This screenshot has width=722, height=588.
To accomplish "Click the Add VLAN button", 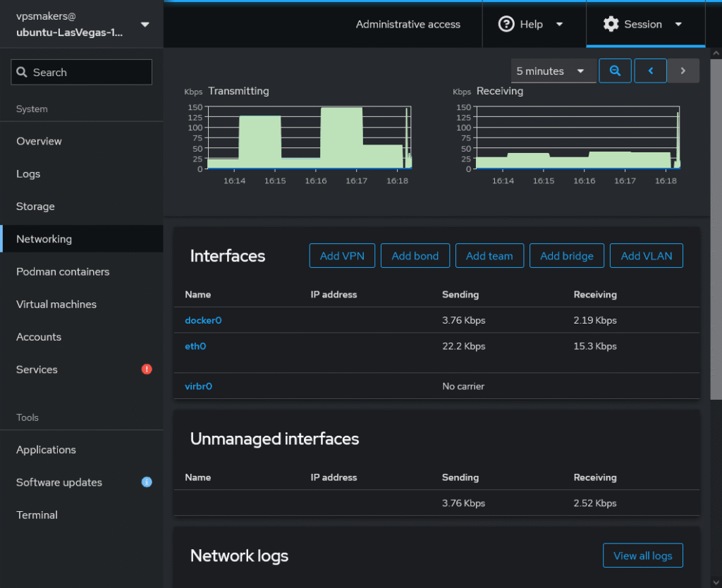I will point(646,256).
